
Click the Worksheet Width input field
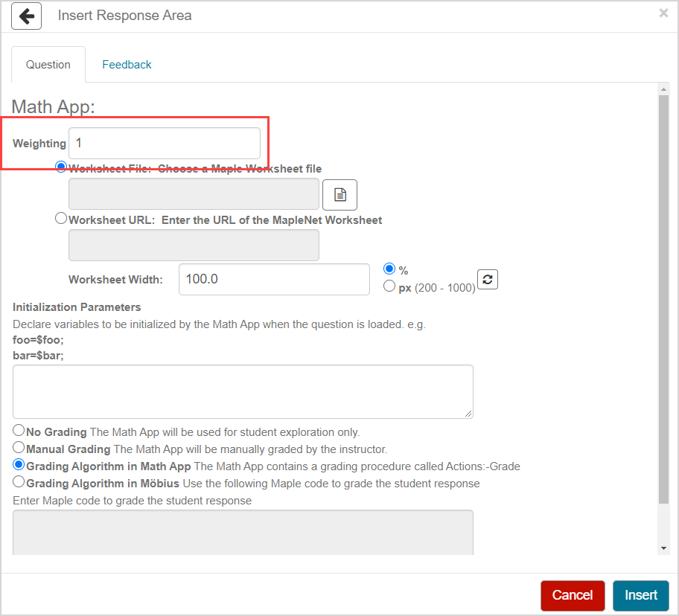tap(274, 280)
